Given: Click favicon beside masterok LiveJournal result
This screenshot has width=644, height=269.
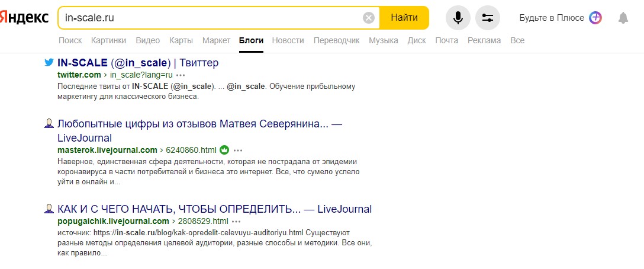Looking at the screenshot, I should [49, 123].
